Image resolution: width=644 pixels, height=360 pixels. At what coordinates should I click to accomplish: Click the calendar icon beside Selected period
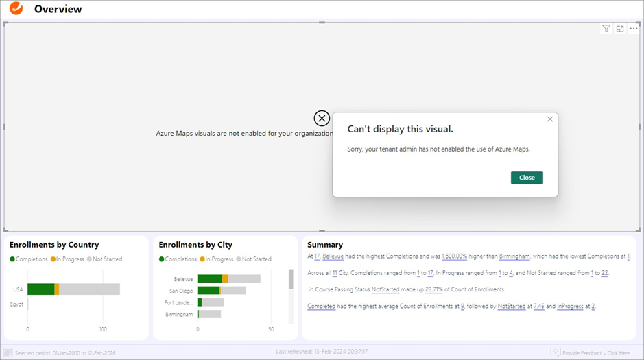point(8,352)
